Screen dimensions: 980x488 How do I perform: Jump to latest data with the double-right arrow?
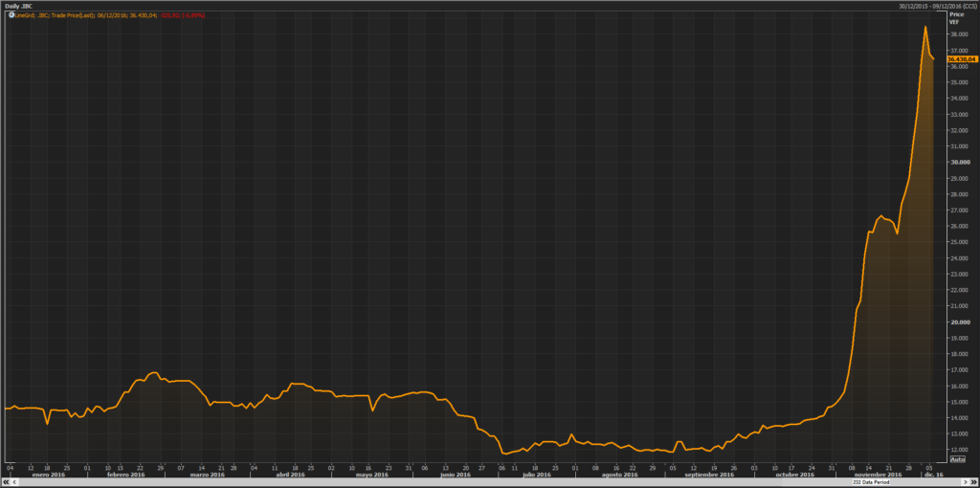[x=973, y=482]
